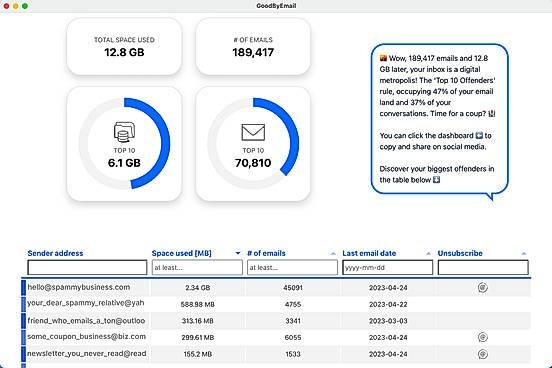
Task: Select row some_coupon_business@biz.com
Action: coord(276,337)
